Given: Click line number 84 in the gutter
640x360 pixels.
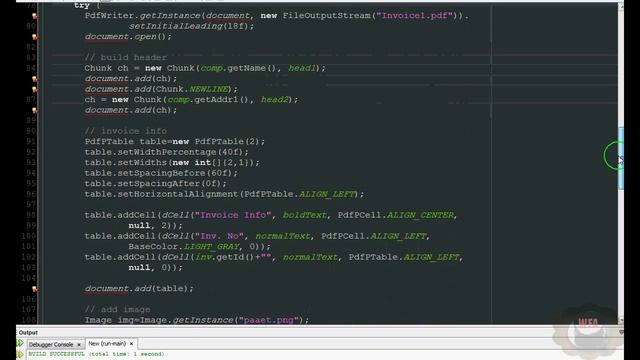Looking at the screenshot, I should [x=31, y=68].
